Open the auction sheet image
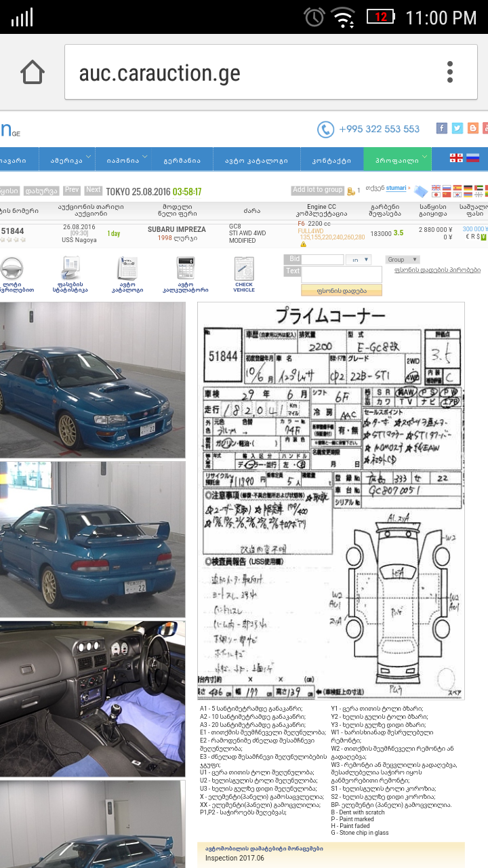The image size is (488, 868). click(x=331, y=501)
